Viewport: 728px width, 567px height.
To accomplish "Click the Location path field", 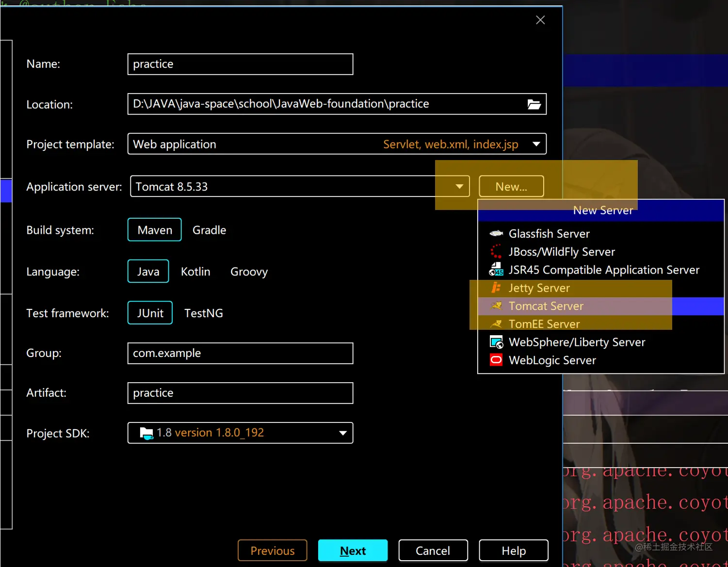I will pos(337,104).
